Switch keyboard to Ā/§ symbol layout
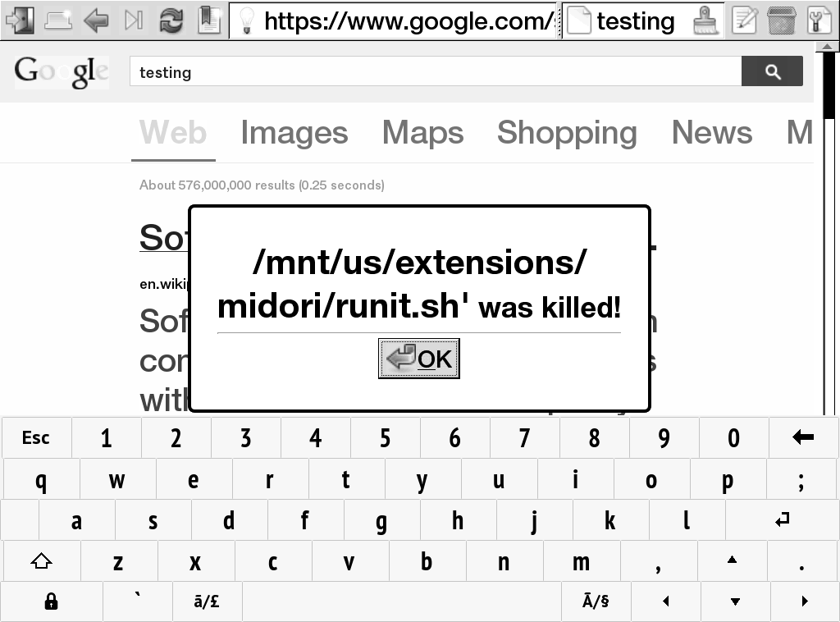Viewport: 840px width, 622px height. point(596,601)
